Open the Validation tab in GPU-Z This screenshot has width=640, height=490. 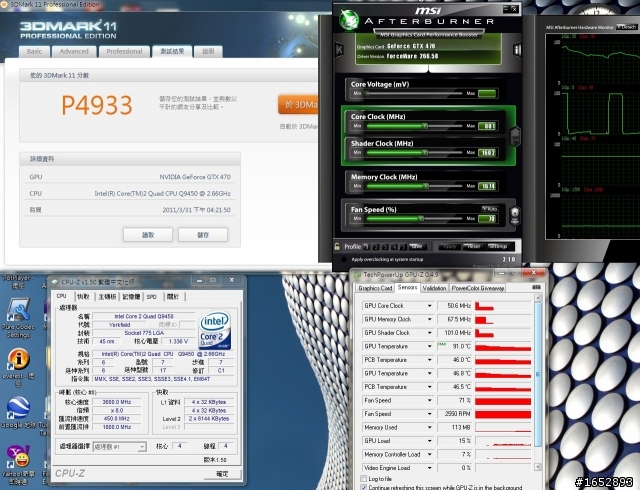(x=434, y=288)
